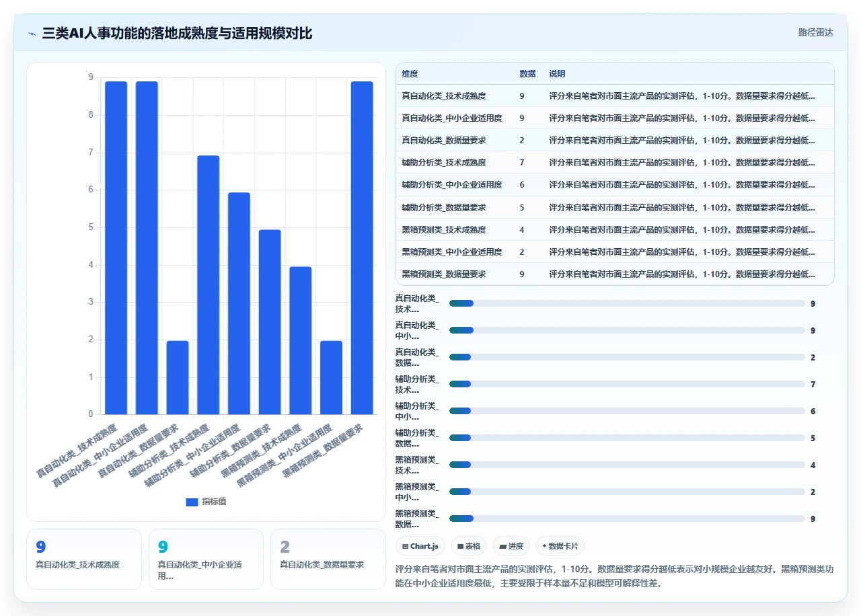Click the 路径雷达 label in header

coord(815,32)
